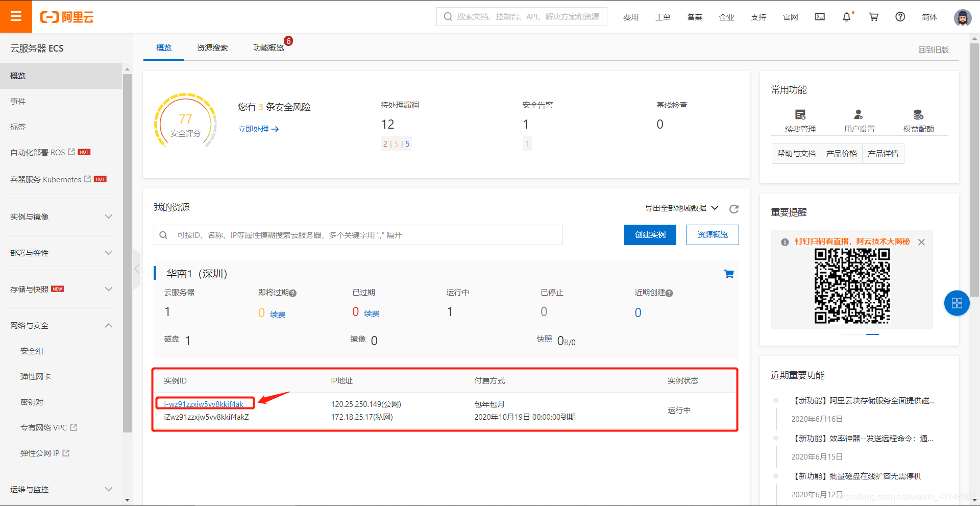The height and width of the screenshot is (506, 980).
Task: Focus the top global search box
Action: (x=522, y=17)
